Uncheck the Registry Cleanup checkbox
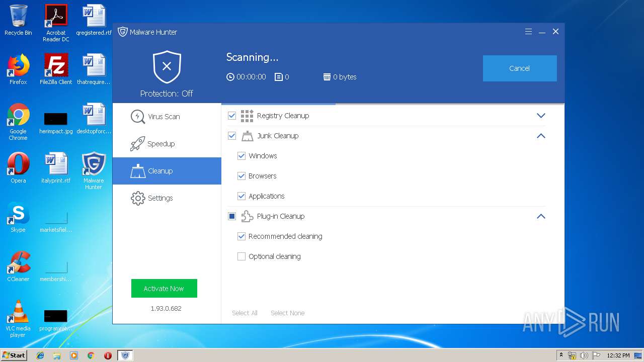This screenshot has height=362, width=644. click(232, 116)
